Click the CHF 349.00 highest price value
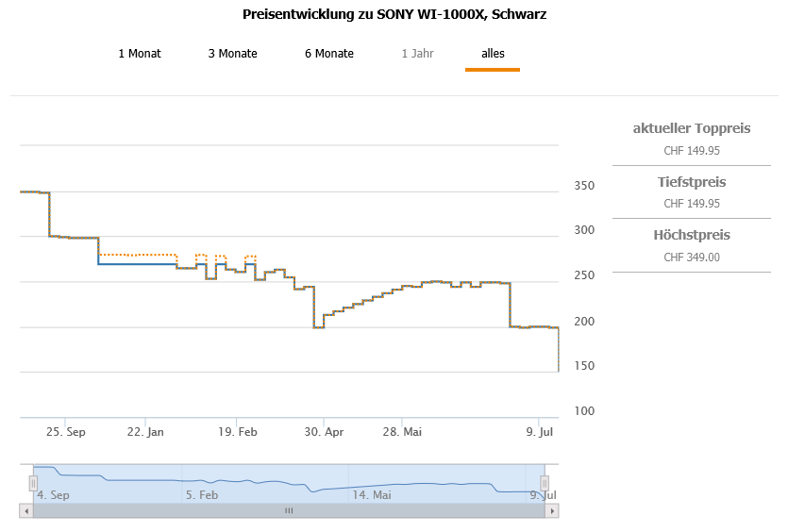This screenshot has width=788, height=532. pyautogui.click(x=692, y=257)
